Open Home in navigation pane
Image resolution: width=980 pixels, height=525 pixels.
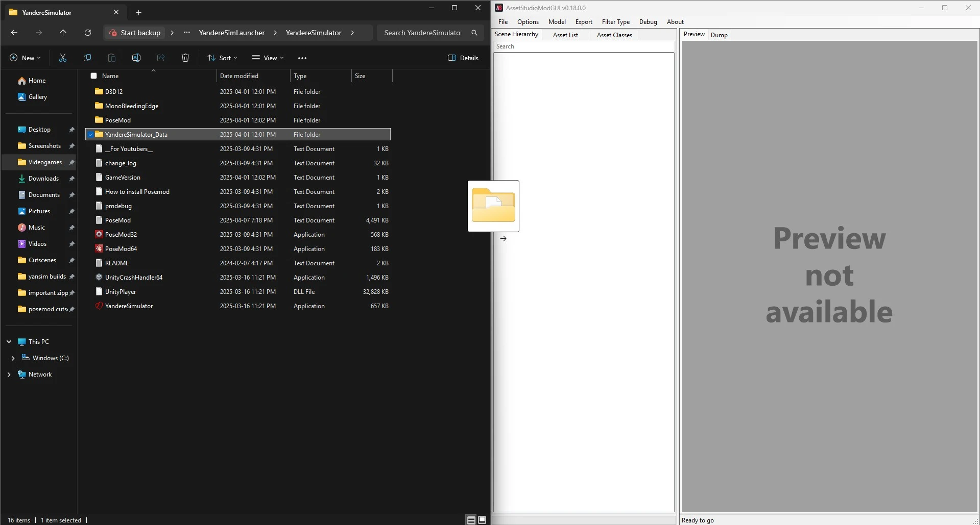pos(32,81)
